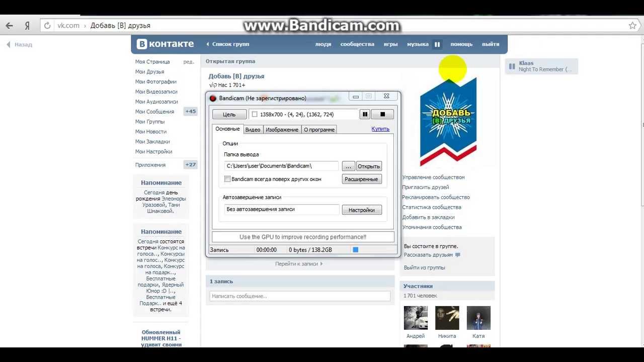Click the Написать сообщение input field

pos(300,296)
